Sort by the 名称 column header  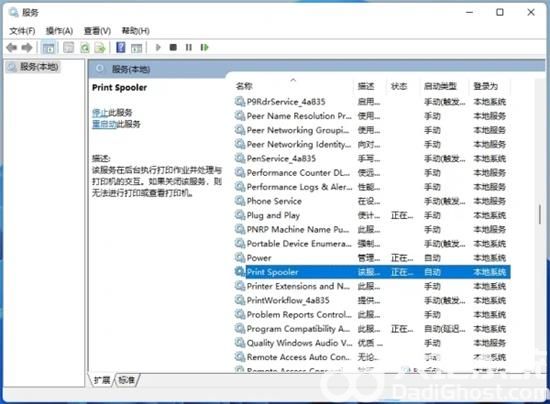coord(294,86)
